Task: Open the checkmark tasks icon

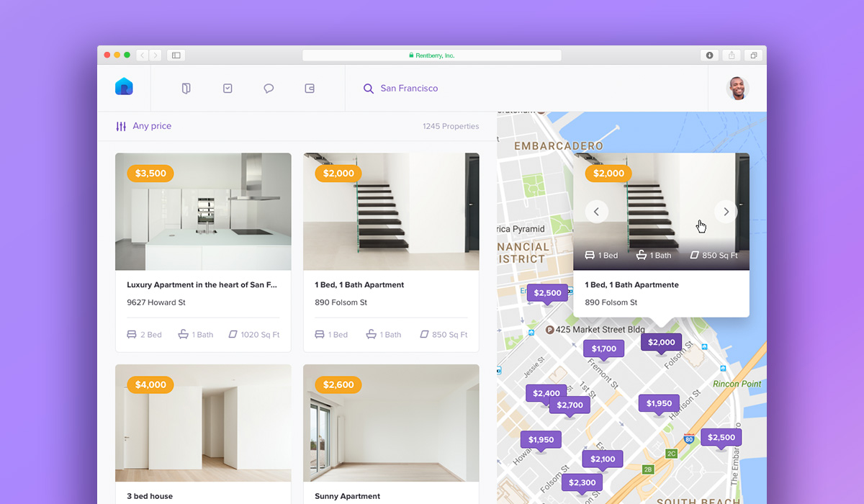Action: click(228, 89)
